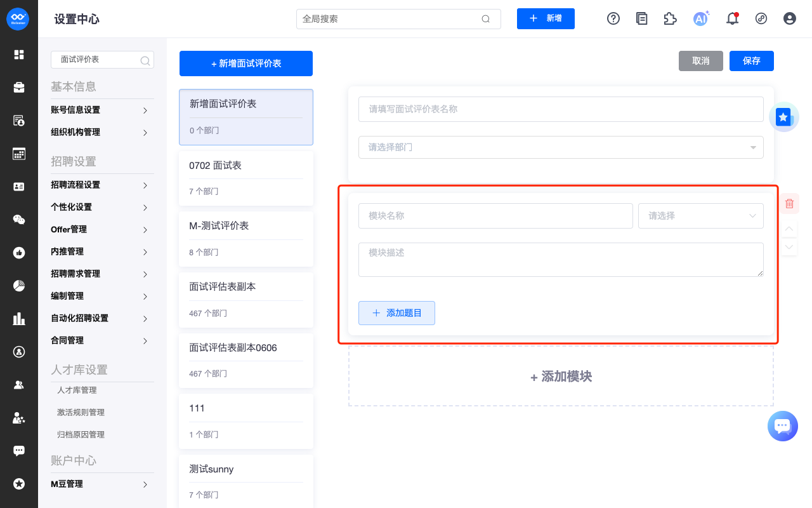Click the floating blue star bookmark icon
The height and width of the screenshot is (508, 812).
click(784, 117)
